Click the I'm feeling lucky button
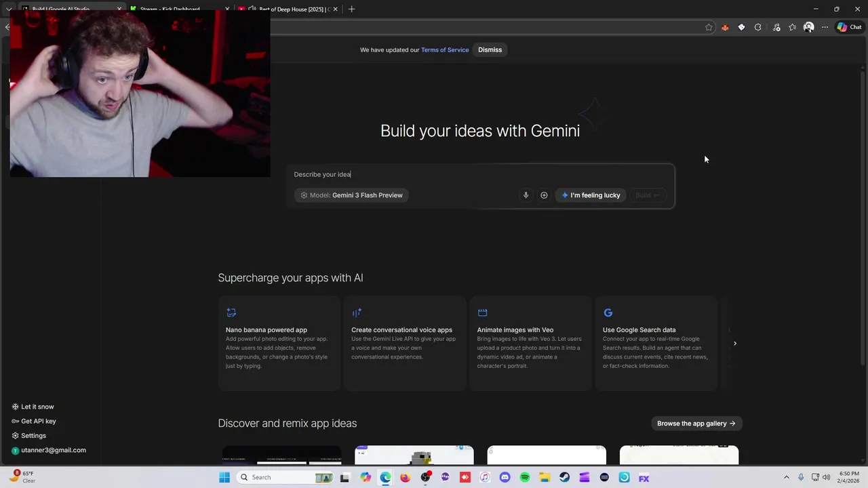The image size is (868, 488). coord(591,195)
